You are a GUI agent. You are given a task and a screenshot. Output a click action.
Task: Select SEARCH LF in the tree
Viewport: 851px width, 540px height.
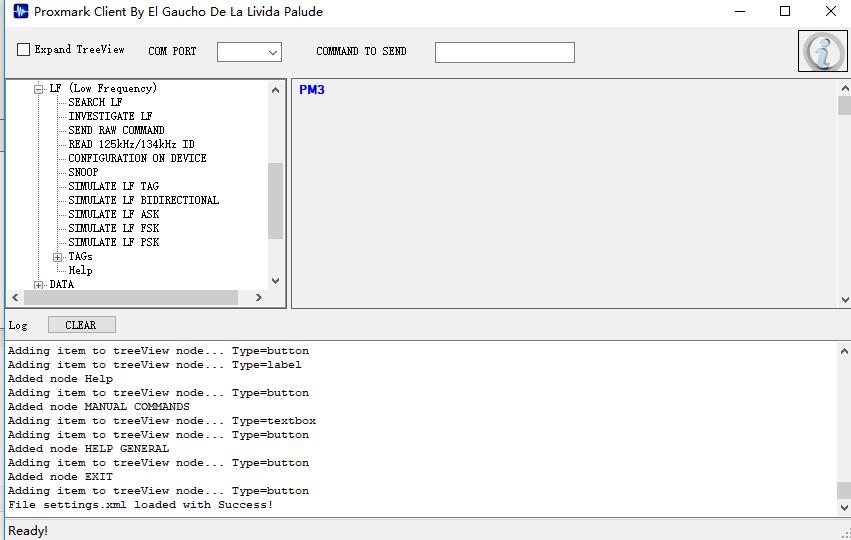95,102
